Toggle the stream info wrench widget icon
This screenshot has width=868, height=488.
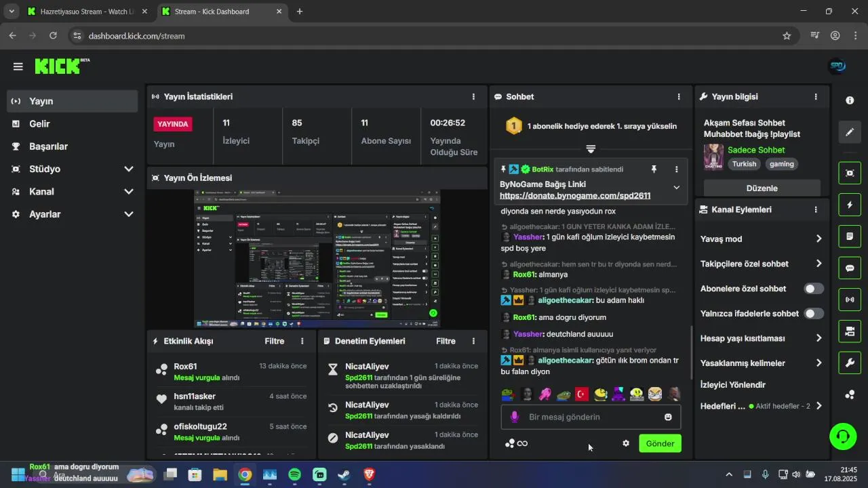(x=850, y=363)
